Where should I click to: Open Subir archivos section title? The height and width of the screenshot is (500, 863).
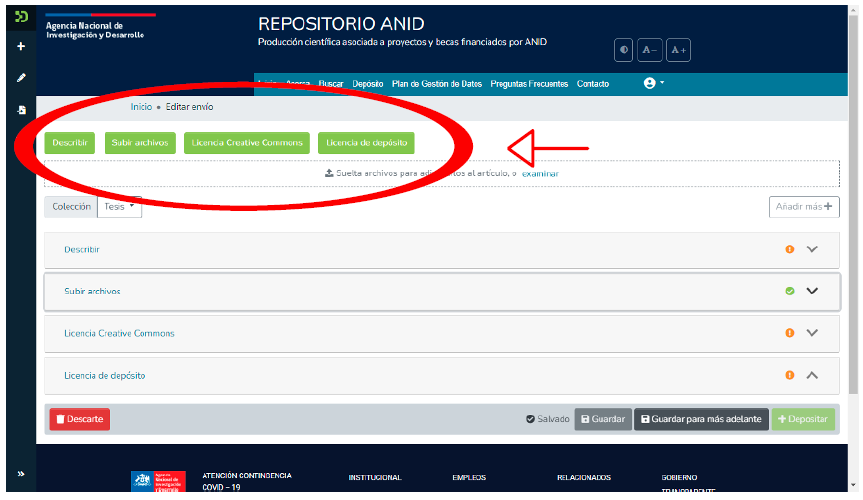point(92,291)
